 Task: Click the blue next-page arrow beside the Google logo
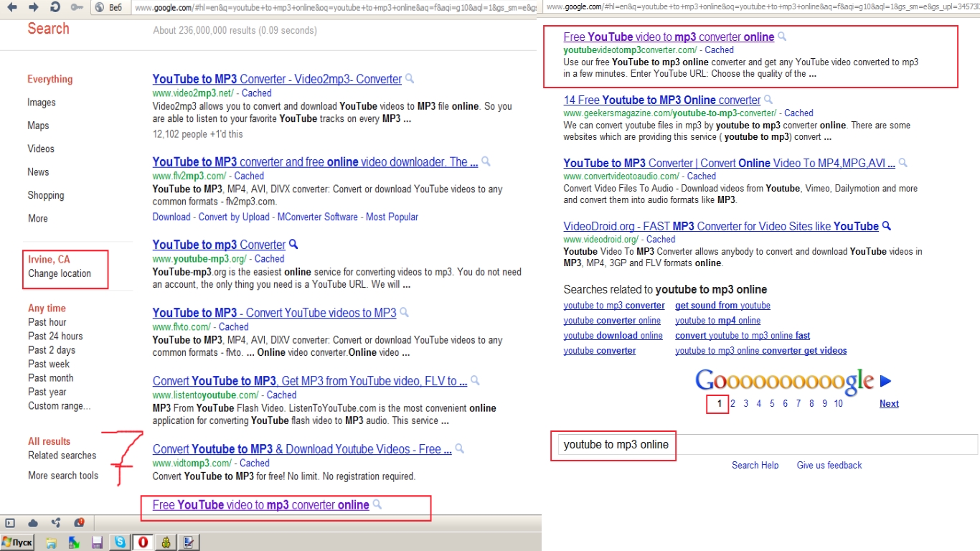[886, 381]
